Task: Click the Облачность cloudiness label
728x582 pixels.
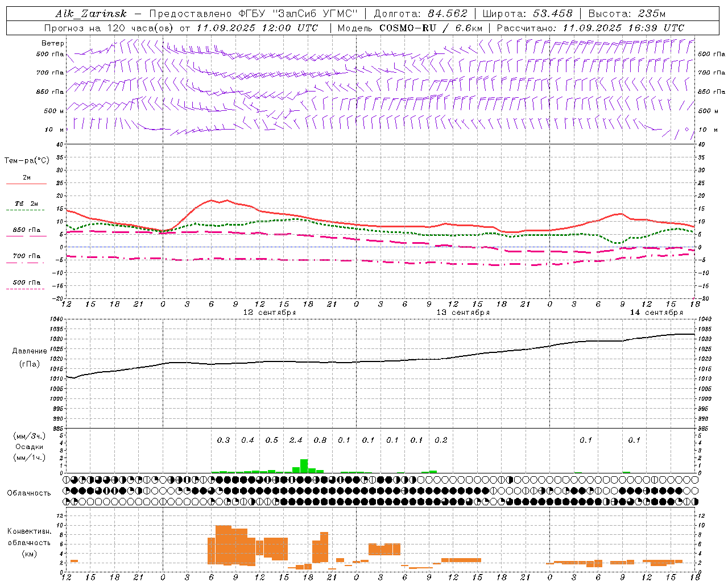Action: (x=29, y=493)
